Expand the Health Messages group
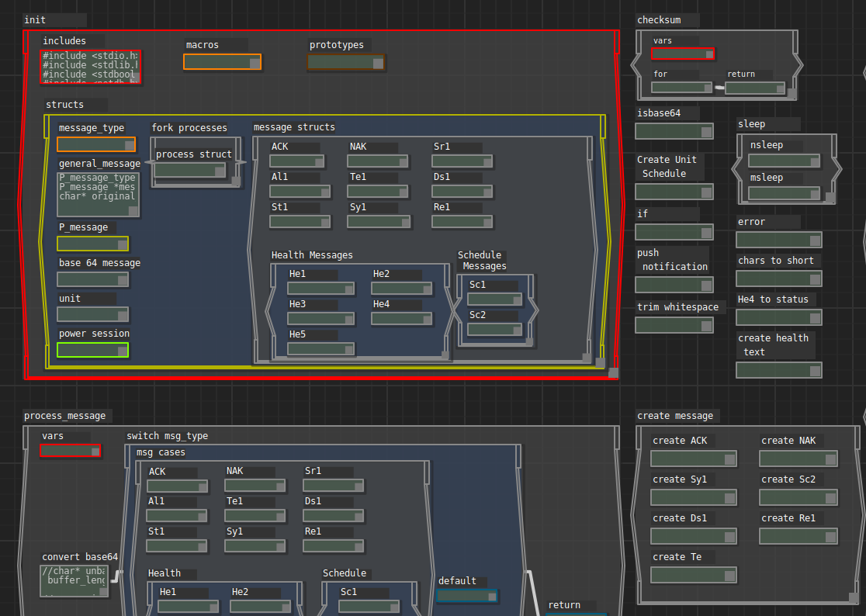Image resolution: width=866 pixels, height=616 pixels. [313, 254]
